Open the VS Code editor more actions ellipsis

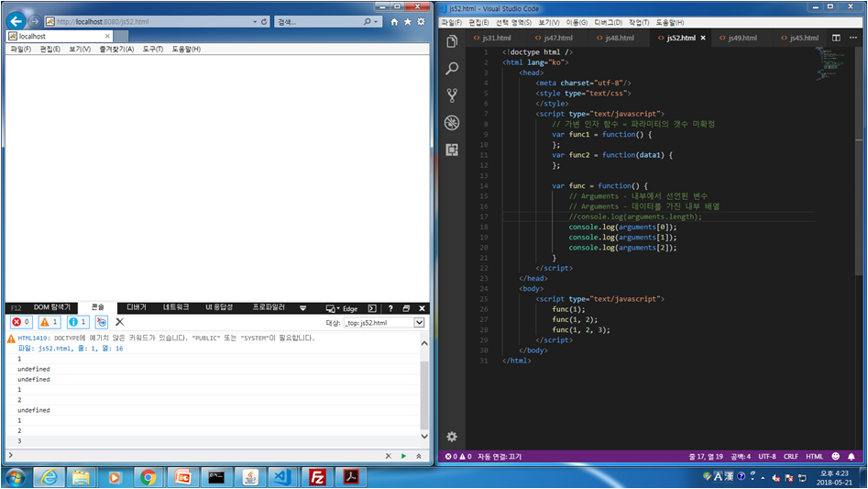[853, 38]
